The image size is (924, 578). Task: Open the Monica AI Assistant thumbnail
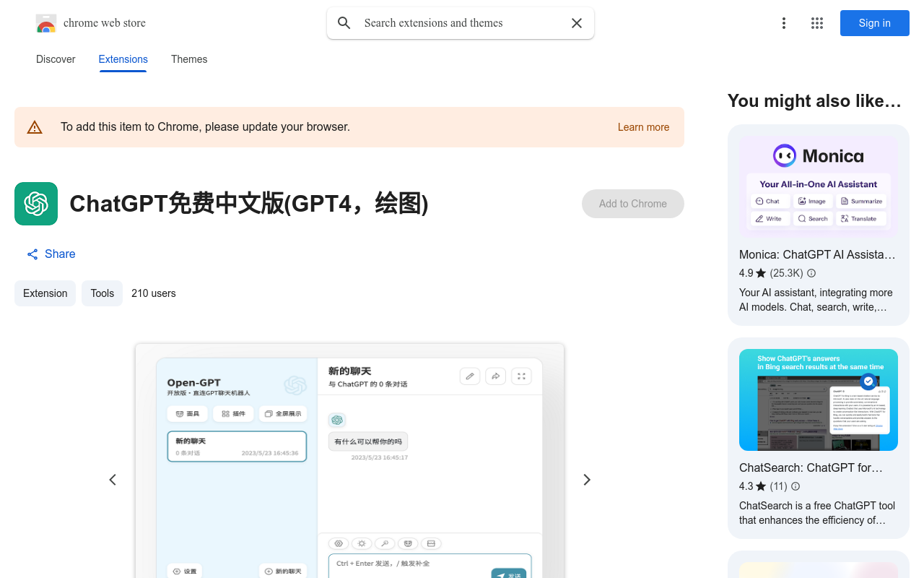818,183
